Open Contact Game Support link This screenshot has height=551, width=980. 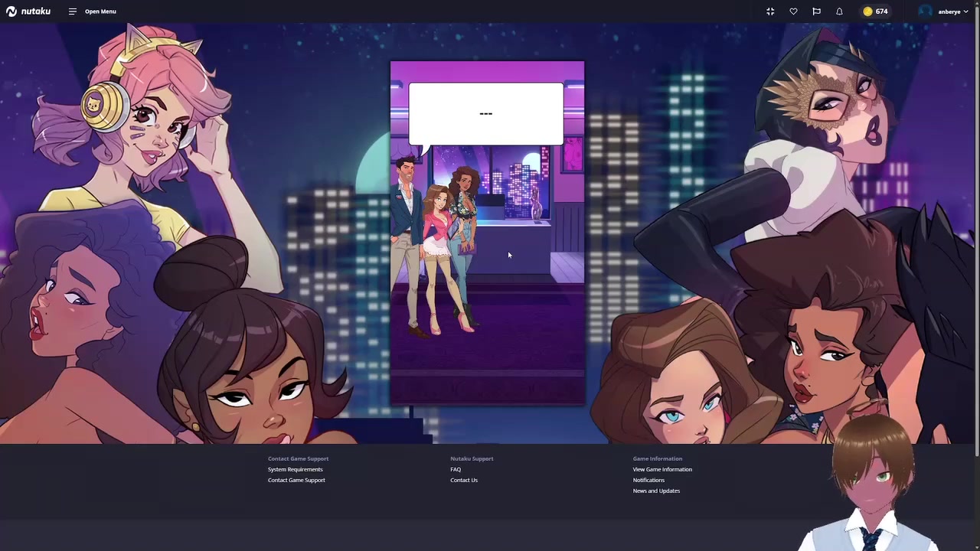[x=296, y=480]
